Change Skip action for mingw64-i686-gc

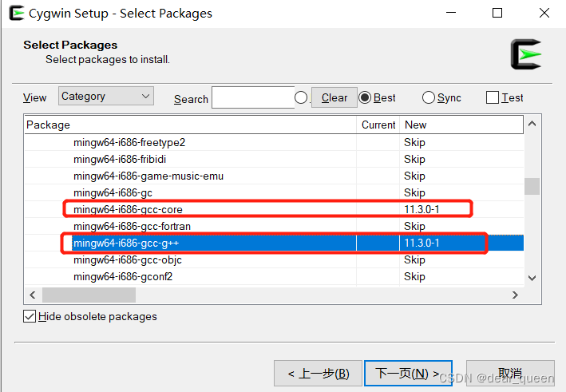(414, 192)
